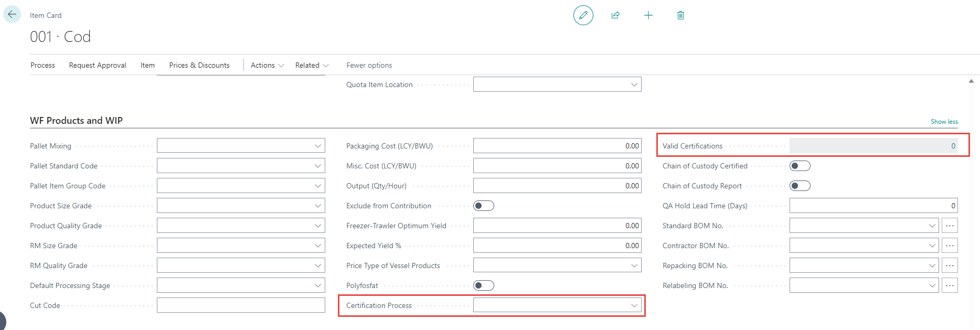Click Fewer options in the action bar

(x=369, y=65)
